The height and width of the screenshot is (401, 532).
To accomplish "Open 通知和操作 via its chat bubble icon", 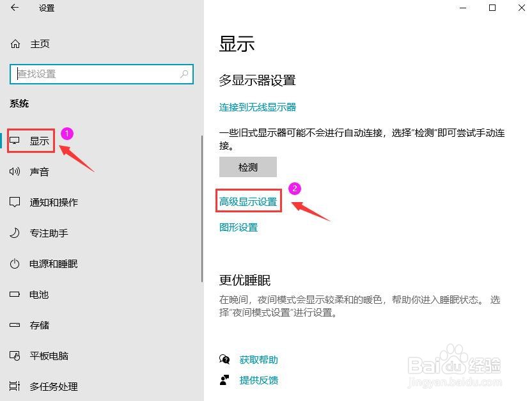I will [x=16, y=202].
